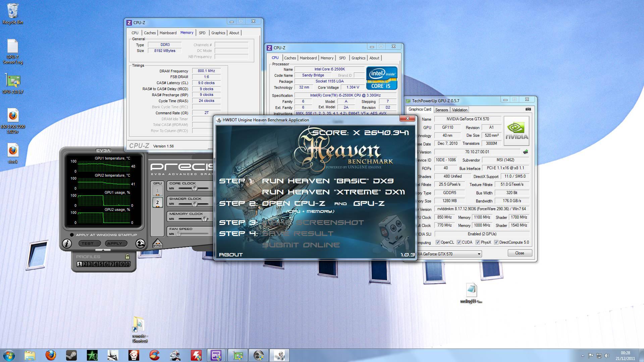The width and height of the screenshot is (644, 362).
Task: Open Steam from the taskbar
Action: coord(71,355)
